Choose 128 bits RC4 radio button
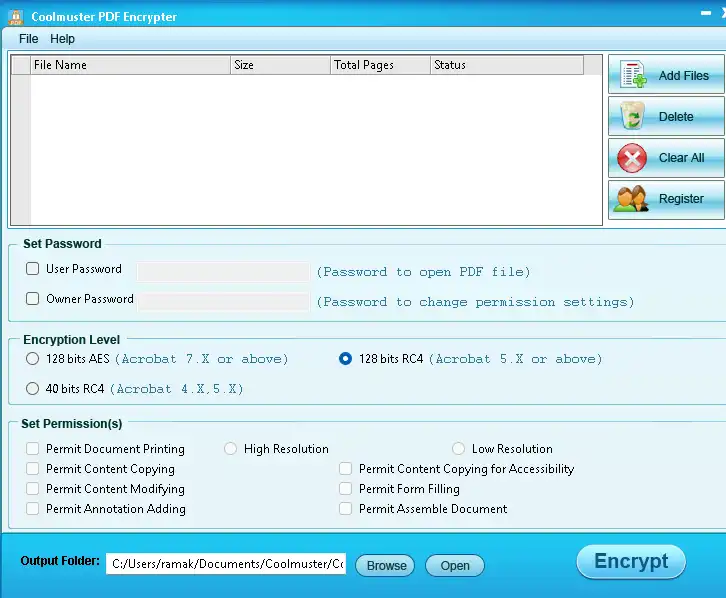 [346, 359]
